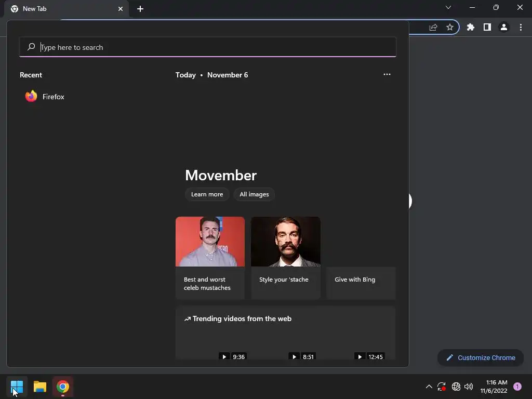Click the sync status tray icon
The image size is (532, 399).
(x=442, y=387)
